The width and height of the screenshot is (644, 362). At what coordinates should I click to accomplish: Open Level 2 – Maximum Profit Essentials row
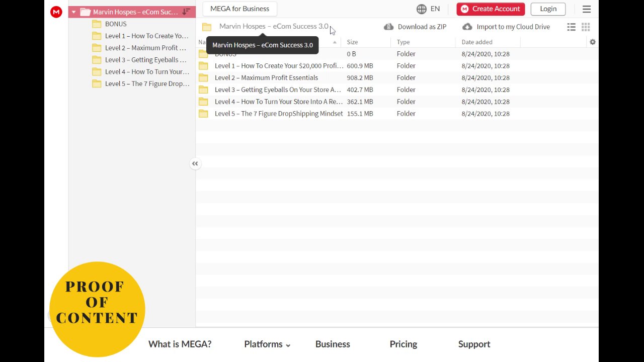pos(397,78)
